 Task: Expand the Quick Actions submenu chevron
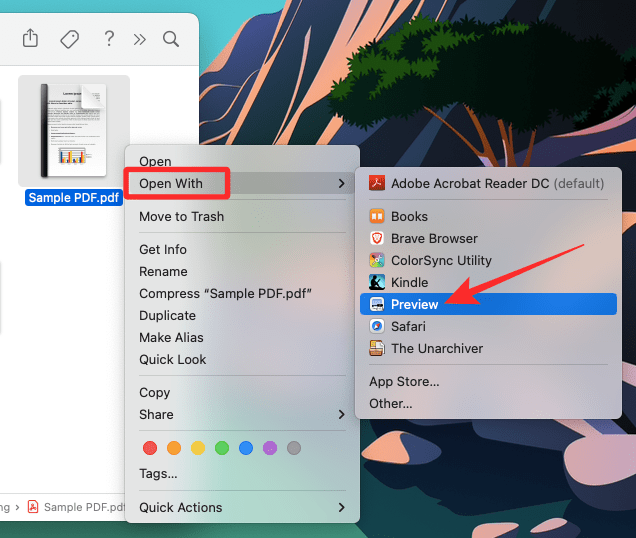(342, 507)
